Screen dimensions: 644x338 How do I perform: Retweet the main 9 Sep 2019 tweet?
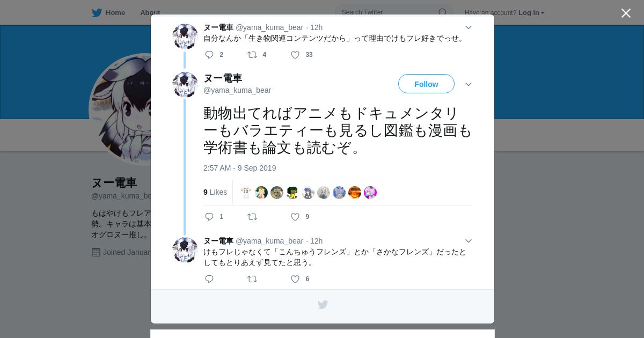coord(252,217)
